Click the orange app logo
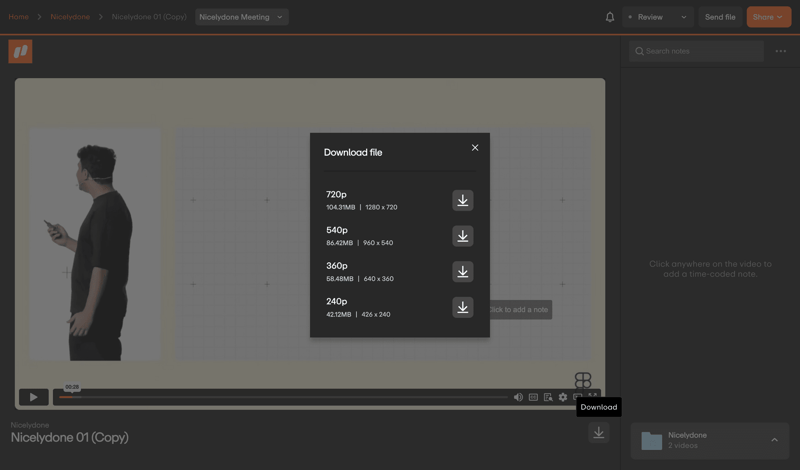This screenshot has height=470, width=800. 20,52
